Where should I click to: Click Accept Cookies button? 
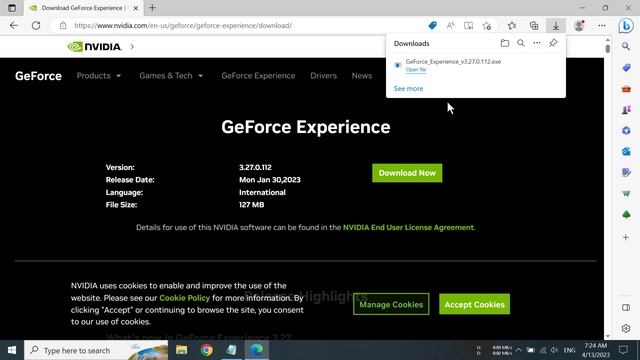(x=474, y=304)
